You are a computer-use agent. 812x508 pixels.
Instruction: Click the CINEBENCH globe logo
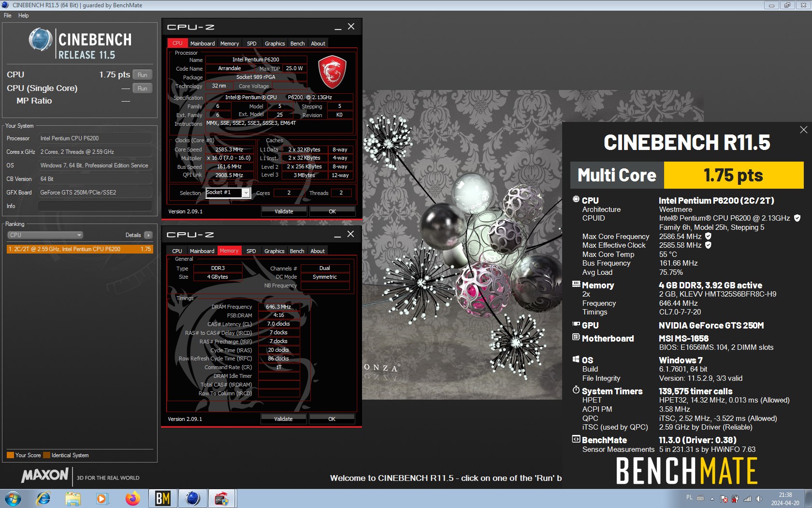(40, 39)
